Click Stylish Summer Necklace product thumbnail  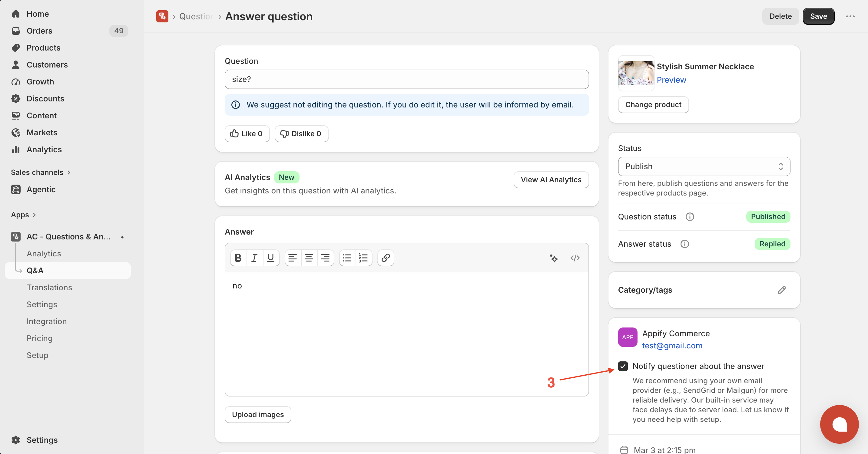tap(636, 73)
